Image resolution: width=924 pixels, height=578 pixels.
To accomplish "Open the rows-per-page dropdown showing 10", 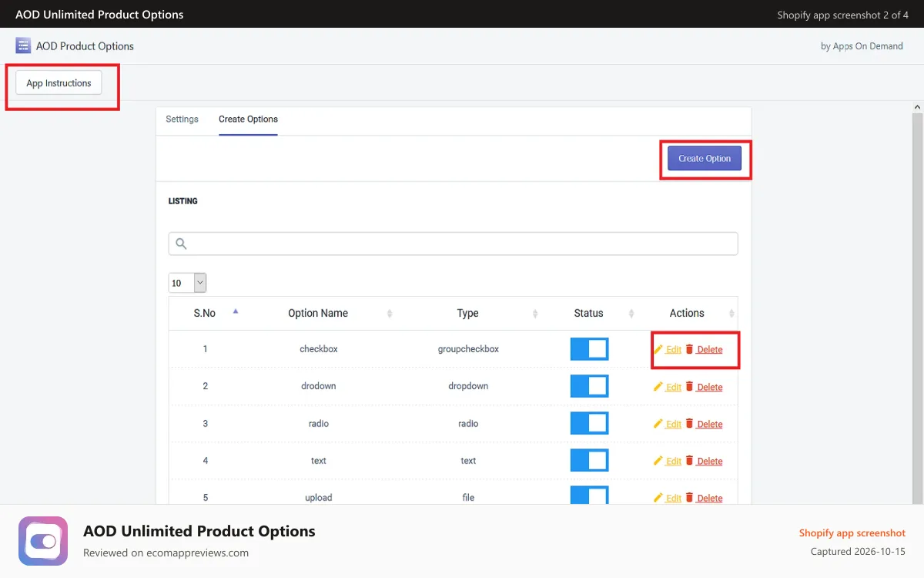I will pos(187,283).
